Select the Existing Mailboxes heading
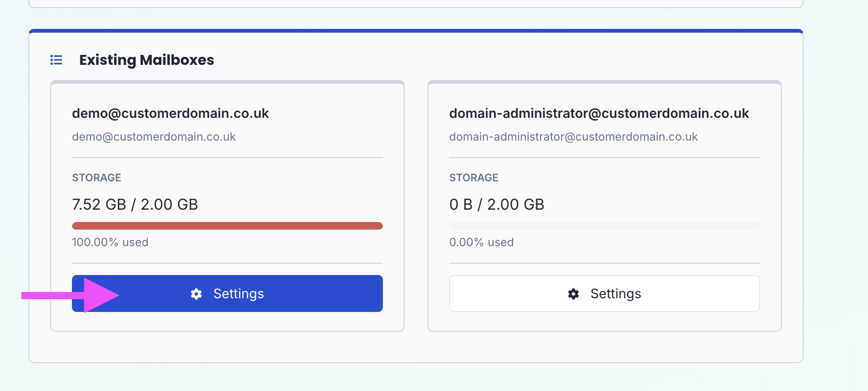Viewport: 868px width, 391px height. tap(146, 60)
